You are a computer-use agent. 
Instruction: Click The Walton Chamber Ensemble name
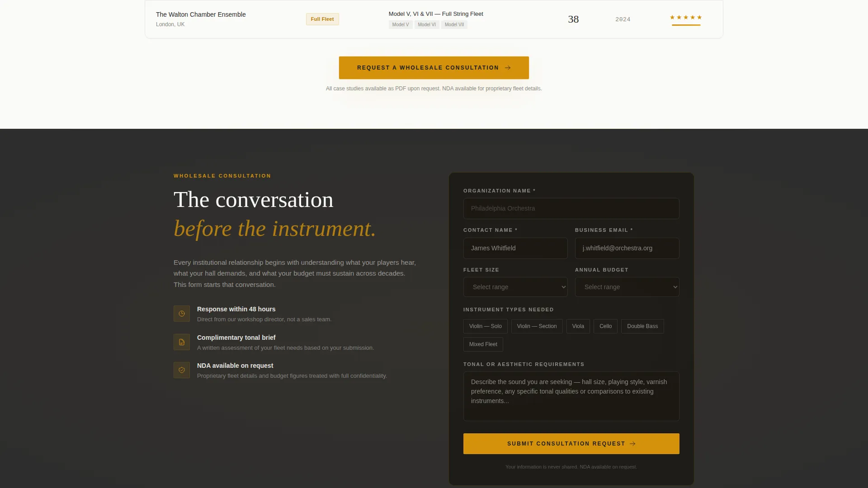(x=201, y=14)
